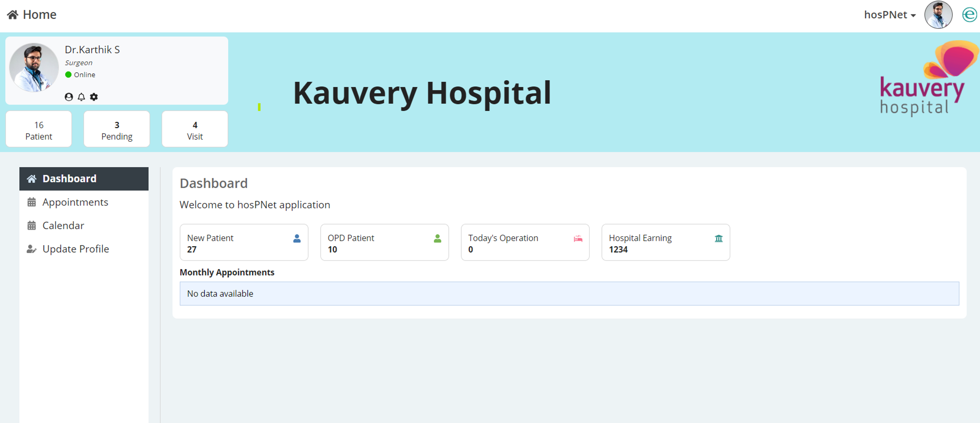The image size is (980, 423).
Task: Select the 3 Pending card
Action: click(117, 129)
